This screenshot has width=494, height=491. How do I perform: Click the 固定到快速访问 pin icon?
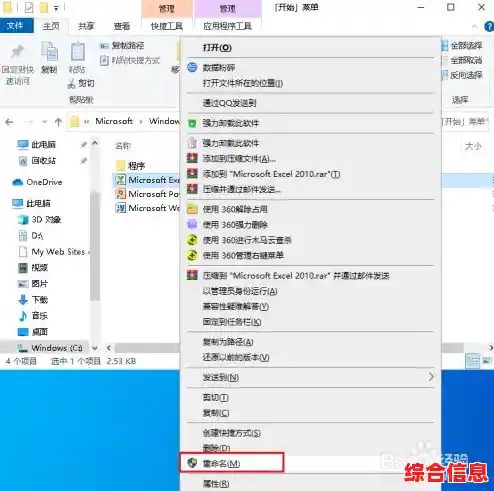[x=17, y=52]
